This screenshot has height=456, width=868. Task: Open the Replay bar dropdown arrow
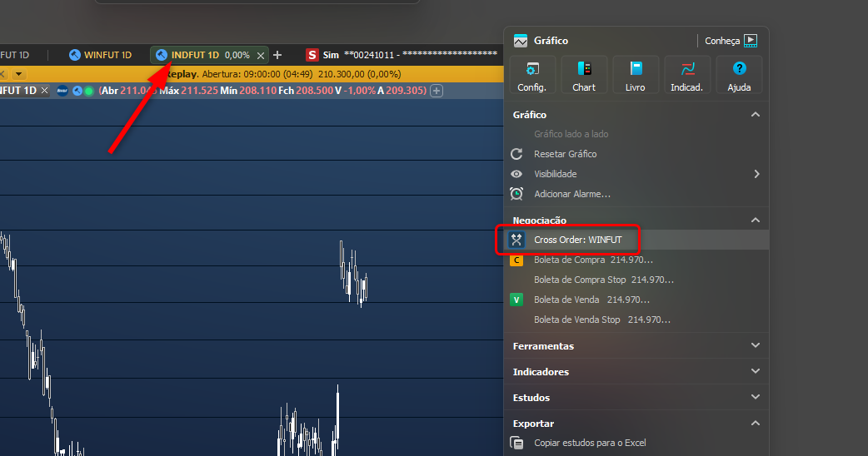click(19, 74)
